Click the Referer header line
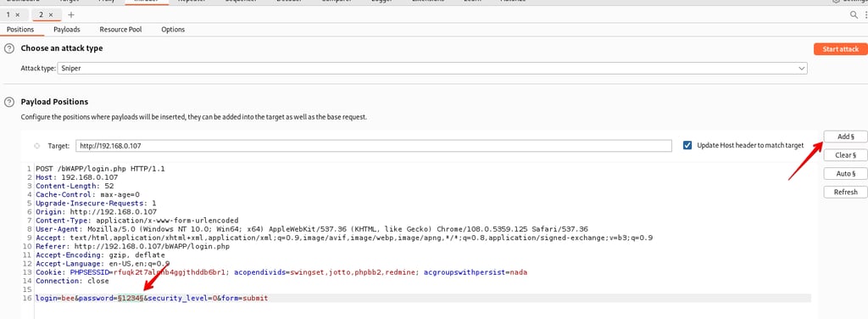Viewport: 868px width, 319px height. [x=132, y=246]
